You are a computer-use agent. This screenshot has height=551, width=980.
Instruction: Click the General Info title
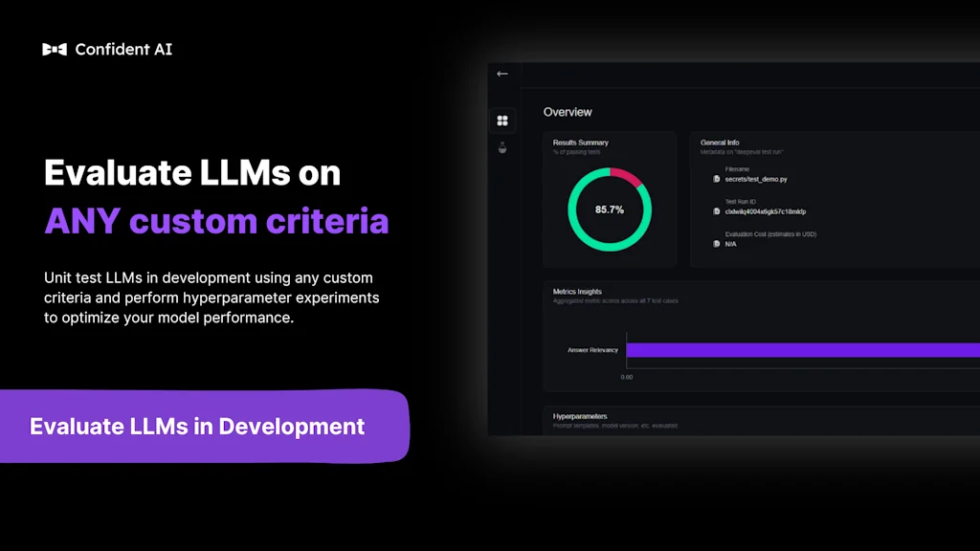coord(720,143)
